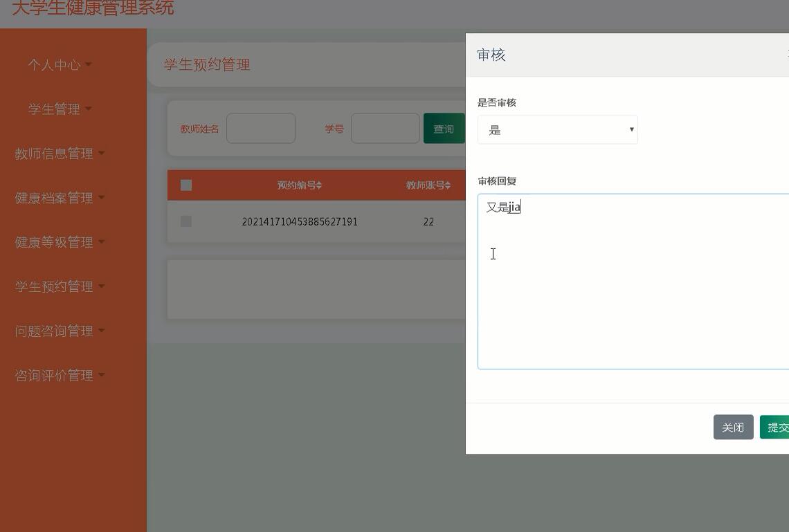Image resolution: width=789 pixels, height=532 pixels.
Task: Open the 教师信息管理 sidebar menu
Action: coord(60,154)
